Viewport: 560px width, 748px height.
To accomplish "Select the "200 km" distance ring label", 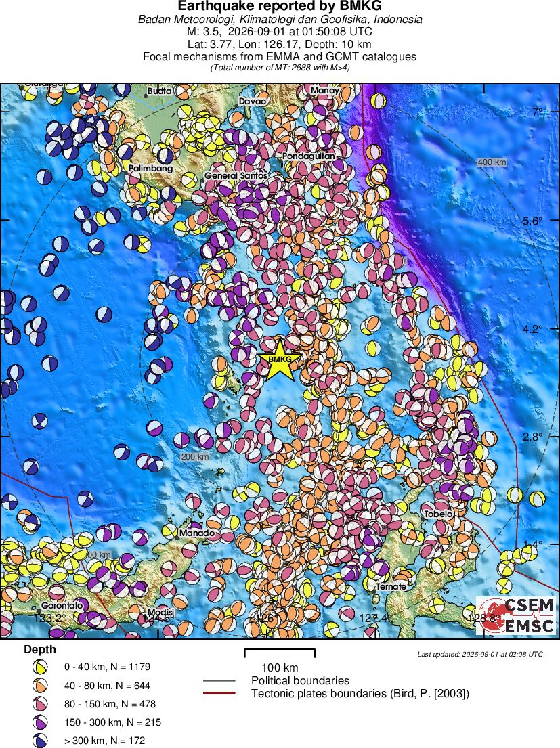I will tap(194, 456).
